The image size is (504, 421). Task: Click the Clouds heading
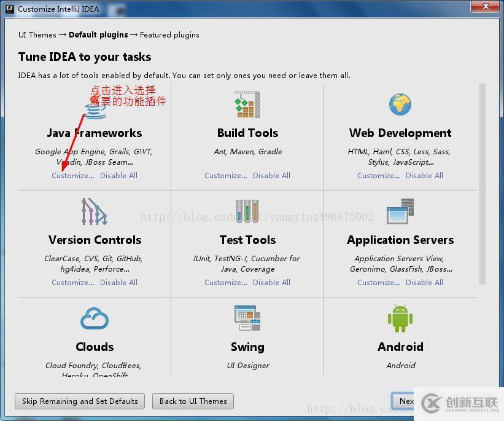[x=95, y=347]
